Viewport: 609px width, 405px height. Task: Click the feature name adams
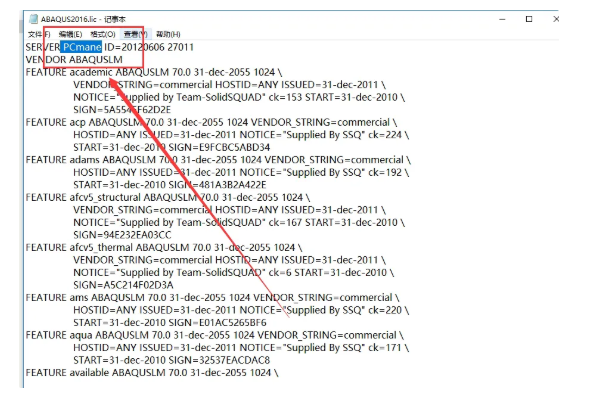(84, 160)
